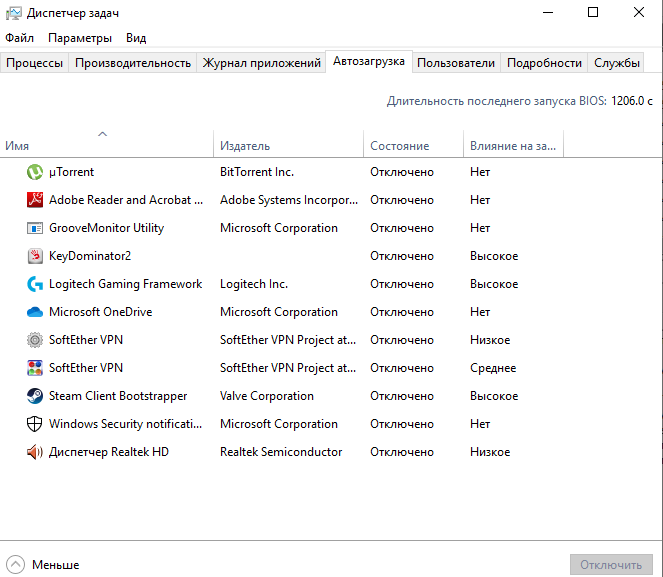The height and width of the screenshot is (577, 663).
Task: Select the KeyDominator2 entry name
Action: point(90,256)
